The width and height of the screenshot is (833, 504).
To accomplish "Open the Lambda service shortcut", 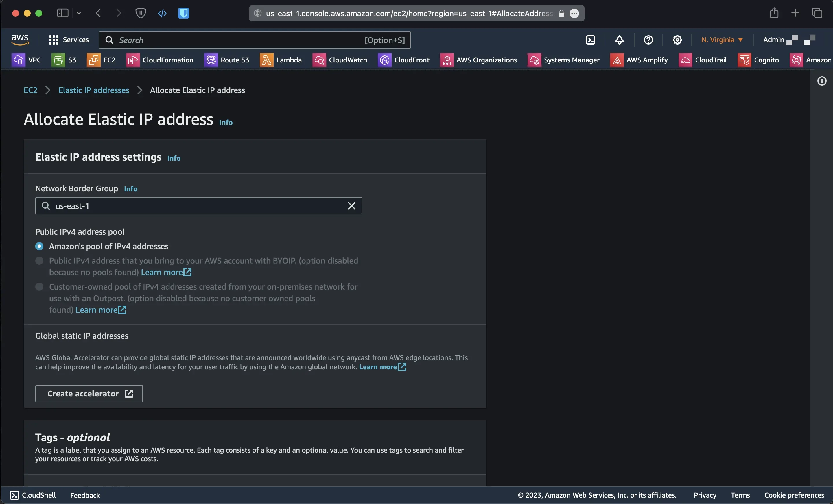I will 280,60.
